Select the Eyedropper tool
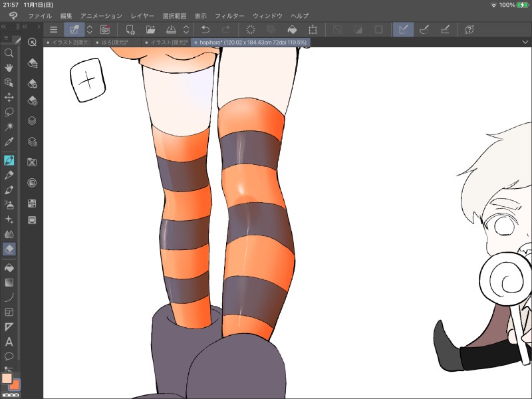 point(9,142)
